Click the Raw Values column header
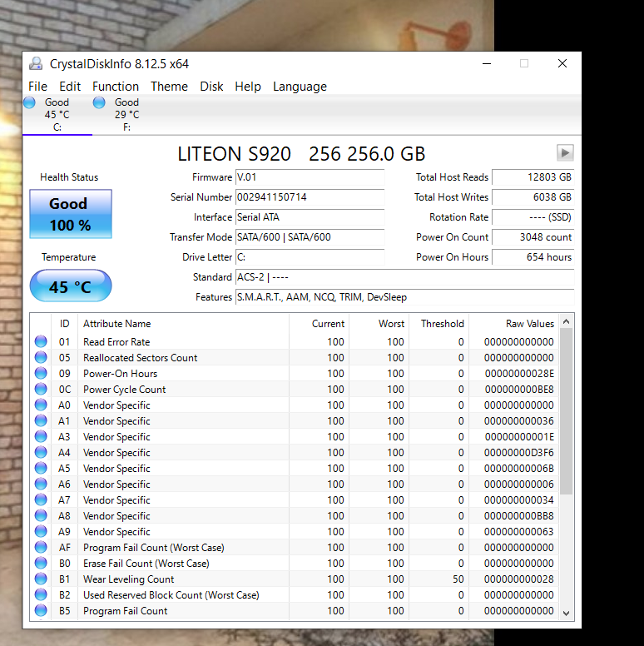This screenshot has height=646, width=644. (x=513, y=323)
